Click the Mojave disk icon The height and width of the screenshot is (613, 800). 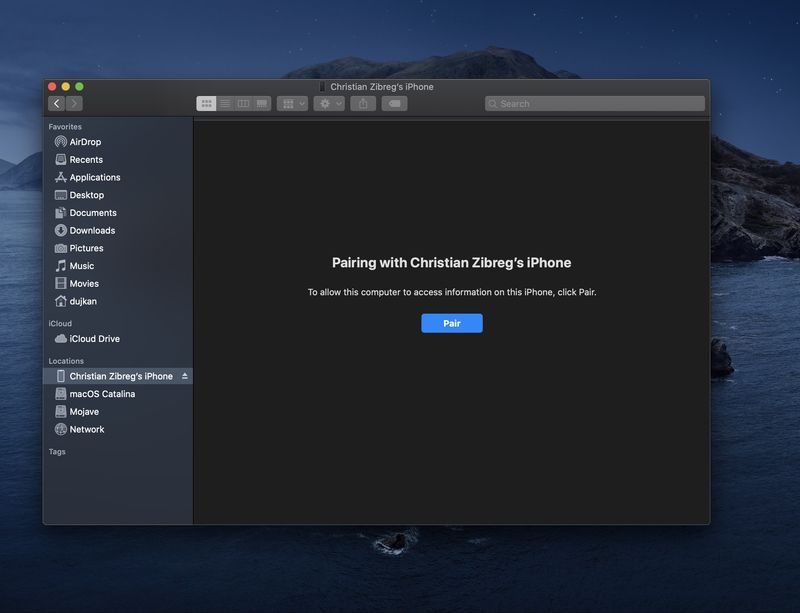[61, 411]
